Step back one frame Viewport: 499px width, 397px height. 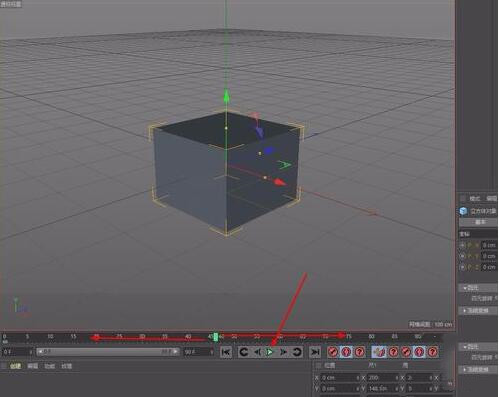tap(257, 352)
